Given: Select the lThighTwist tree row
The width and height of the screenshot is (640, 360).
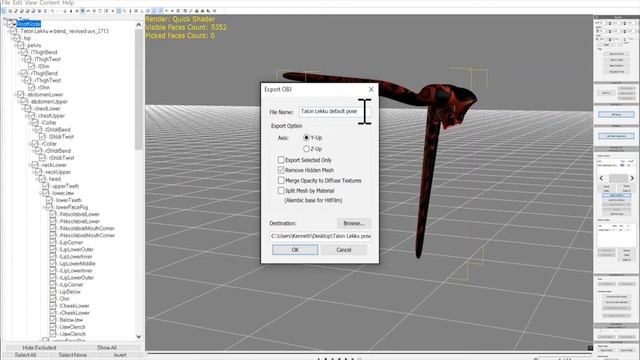Looking at the screenshot, I should point(47,59).
